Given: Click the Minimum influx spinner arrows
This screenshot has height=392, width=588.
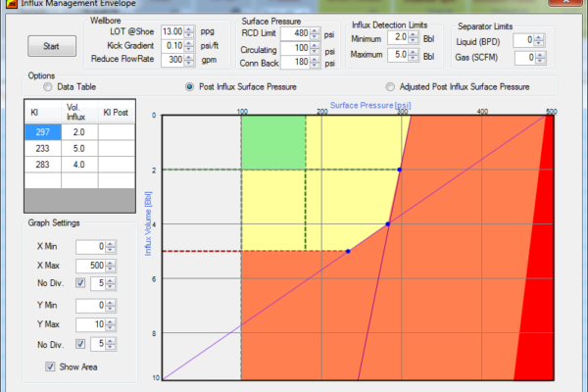Looking at the screenshot, I should click(414, 37).
